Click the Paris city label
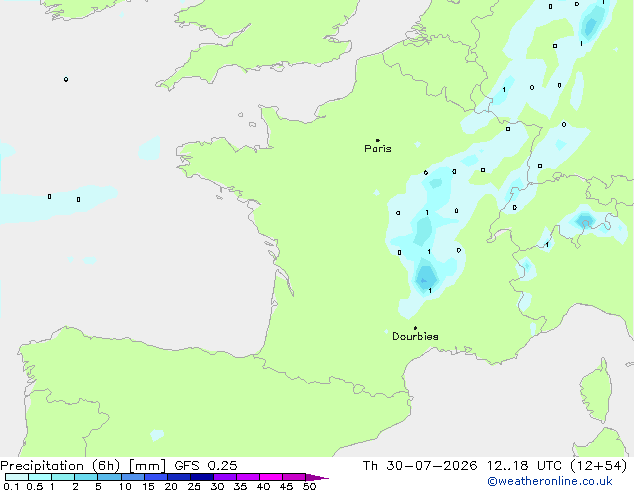 (x=378, y=149)
